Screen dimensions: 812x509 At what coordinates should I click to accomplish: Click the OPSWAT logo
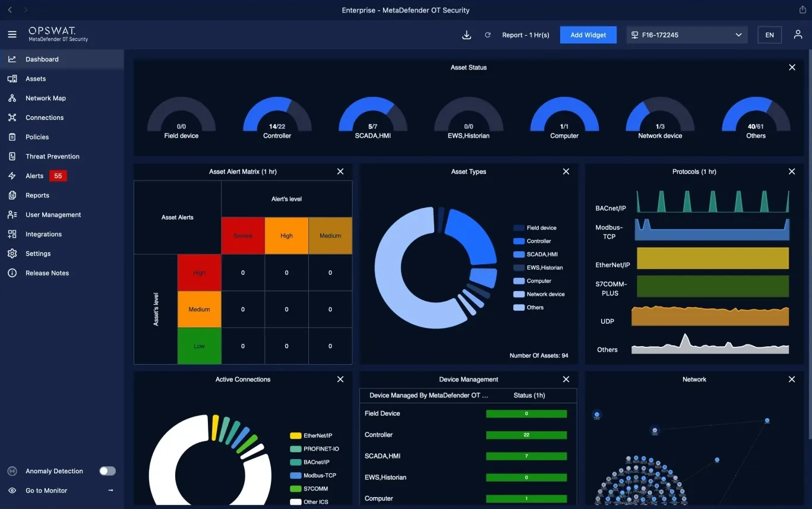point(58,34)
